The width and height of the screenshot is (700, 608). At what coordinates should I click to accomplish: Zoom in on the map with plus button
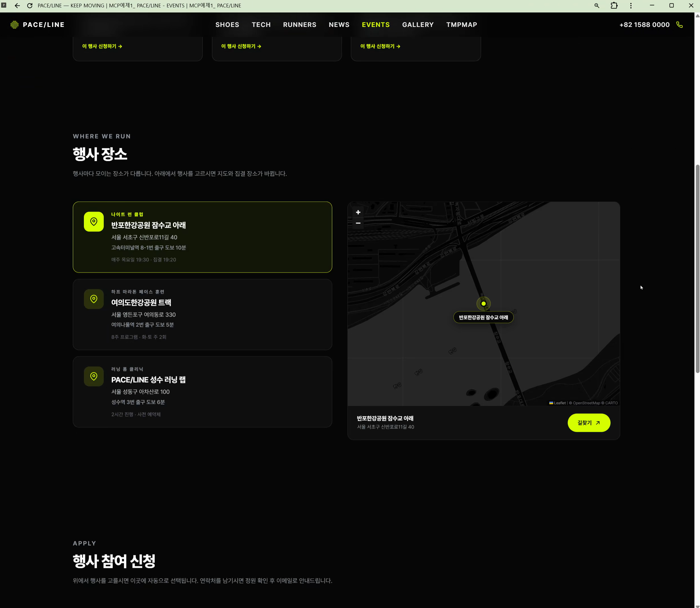pos(358,212)
